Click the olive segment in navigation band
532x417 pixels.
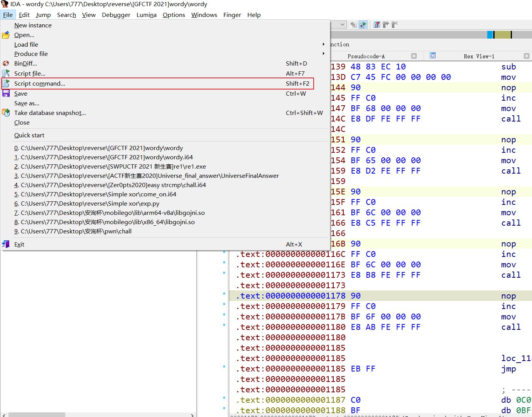tap(503, 35)
